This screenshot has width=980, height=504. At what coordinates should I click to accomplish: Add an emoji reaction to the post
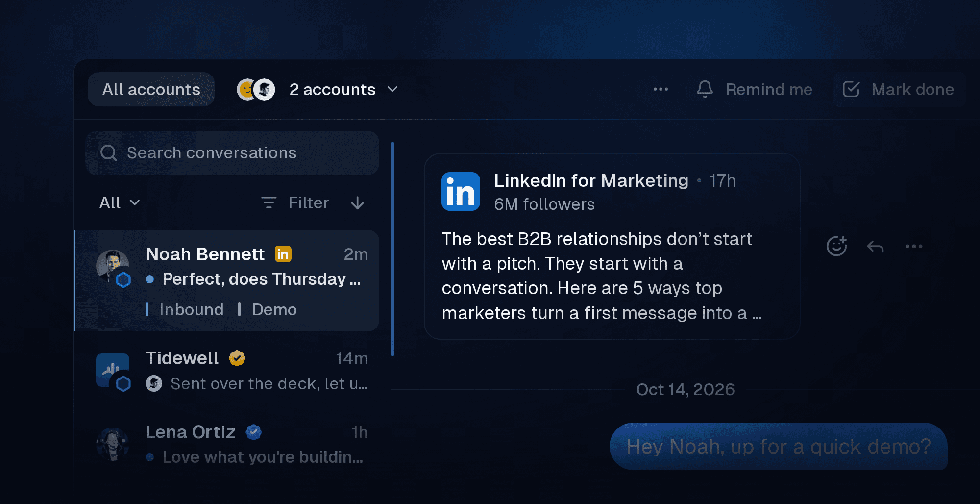coord(836,246)
